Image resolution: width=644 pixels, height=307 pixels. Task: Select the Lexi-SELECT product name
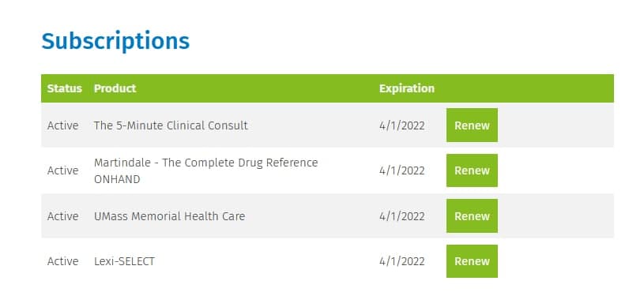124,261
